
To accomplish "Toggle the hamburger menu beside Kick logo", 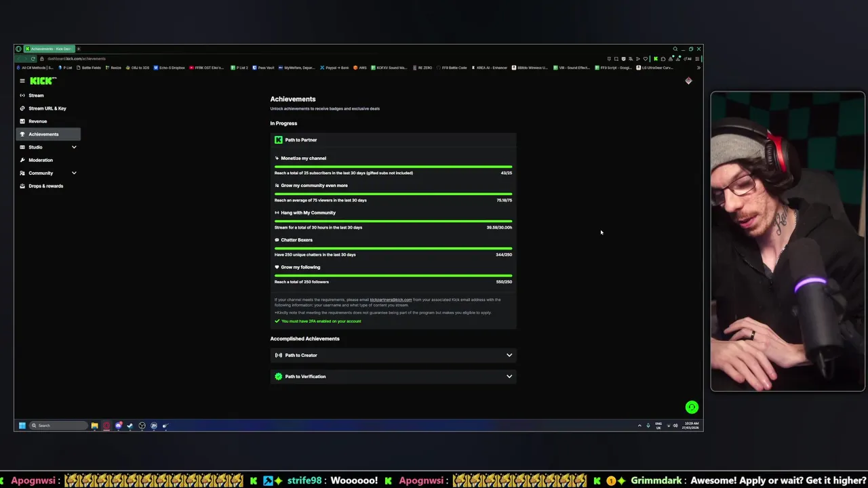I will pos(22,81).
